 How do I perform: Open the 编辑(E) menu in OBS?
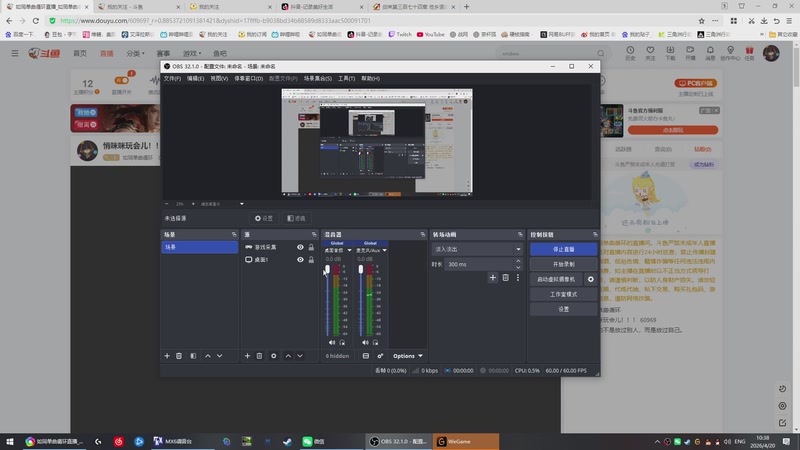coord(195,79)
